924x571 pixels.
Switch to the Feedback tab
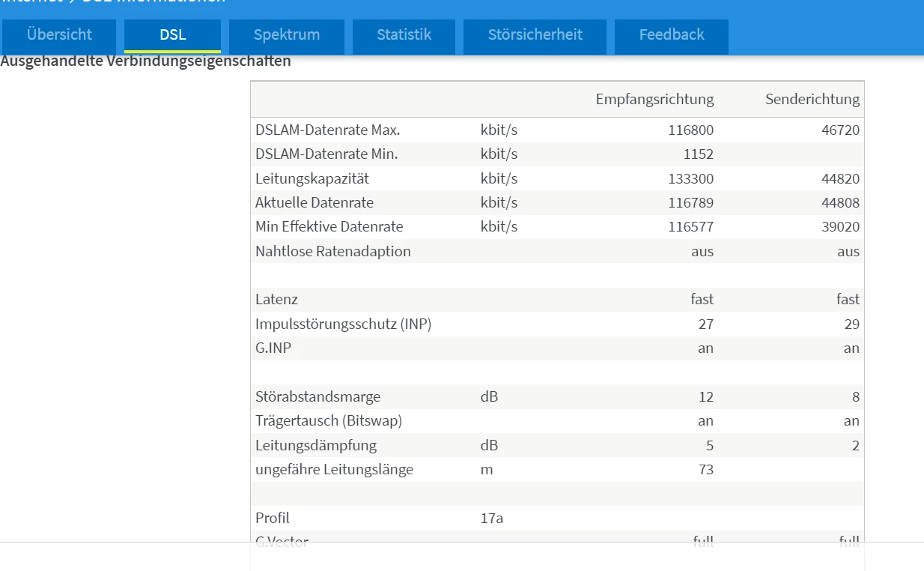point(671,35)
